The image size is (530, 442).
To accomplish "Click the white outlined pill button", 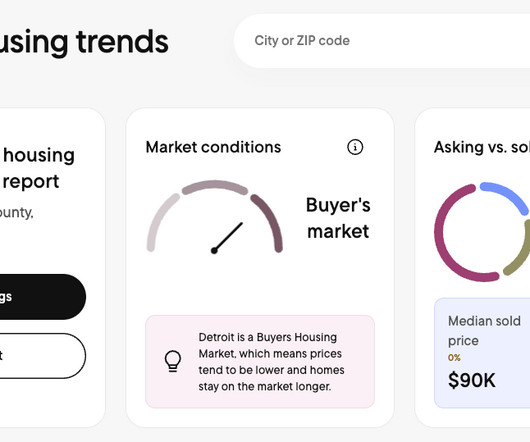I will (x=43, y=356).
